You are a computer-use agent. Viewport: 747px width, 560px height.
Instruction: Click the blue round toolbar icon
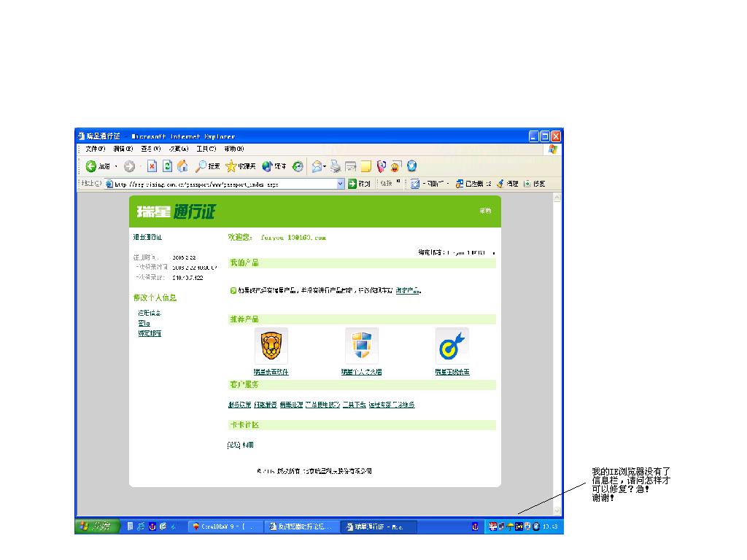411,166
